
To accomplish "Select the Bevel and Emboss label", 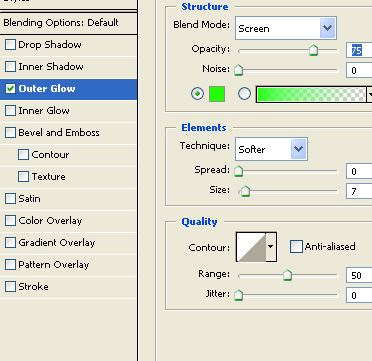I will (x=59, y=133).
